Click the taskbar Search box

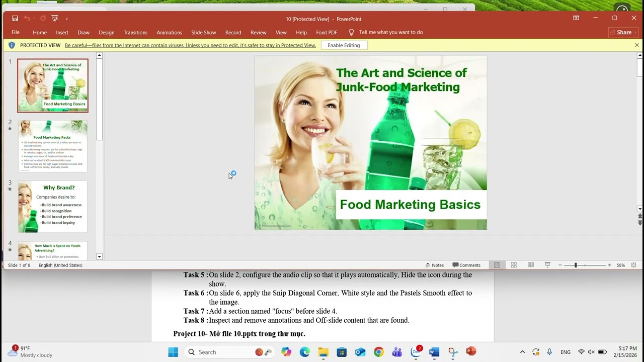pos(230,352)
